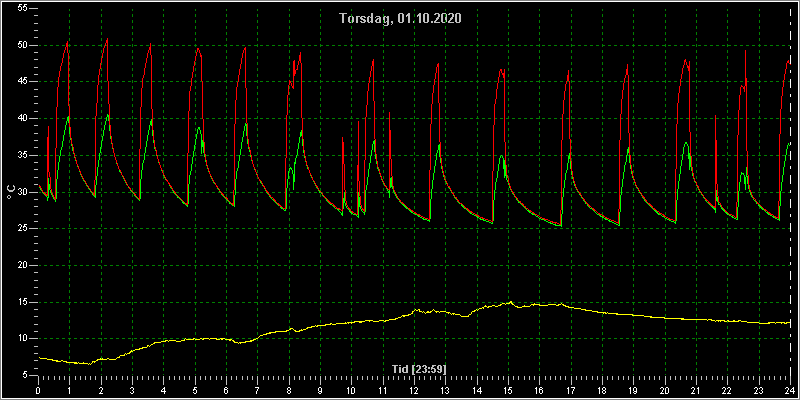Select hour 12 on the time axis
The width and height of the screenshot is (800, 400).
[x=414, y=390]
